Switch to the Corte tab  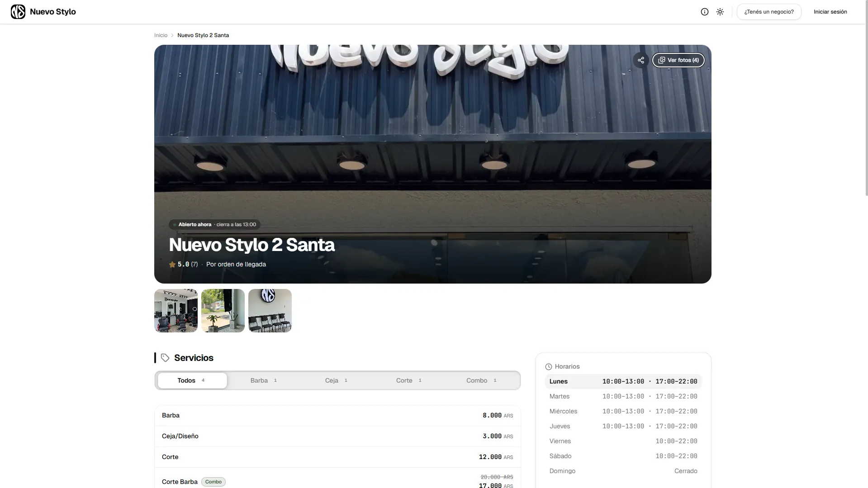tap(409, 380)
